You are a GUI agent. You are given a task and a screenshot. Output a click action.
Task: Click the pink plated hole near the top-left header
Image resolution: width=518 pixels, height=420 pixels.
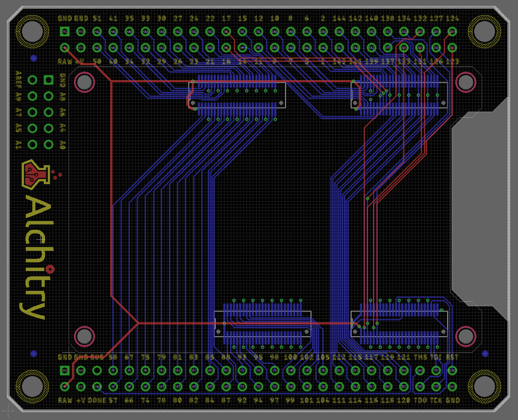pyautogui.click(x=85, y=82)
